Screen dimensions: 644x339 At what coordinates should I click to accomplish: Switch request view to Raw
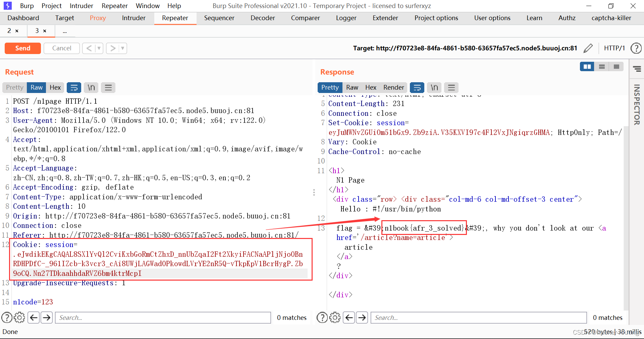click(37, 88)
